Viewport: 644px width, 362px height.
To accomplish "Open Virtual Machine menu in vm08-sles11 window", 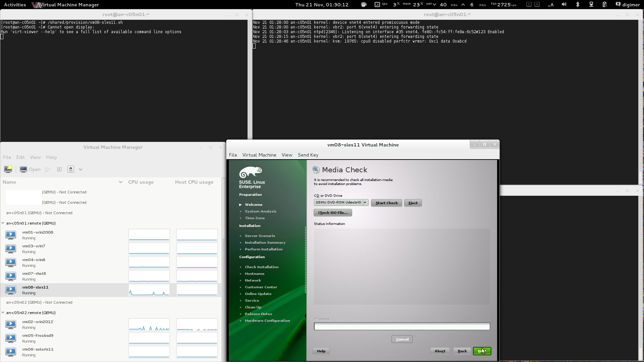I will 259,155.
